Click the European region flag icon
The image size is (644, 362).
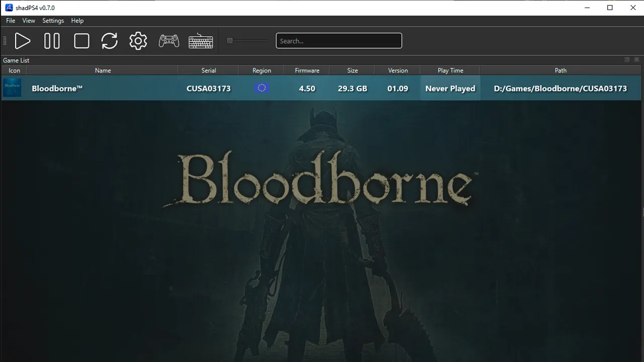[262, 88]
